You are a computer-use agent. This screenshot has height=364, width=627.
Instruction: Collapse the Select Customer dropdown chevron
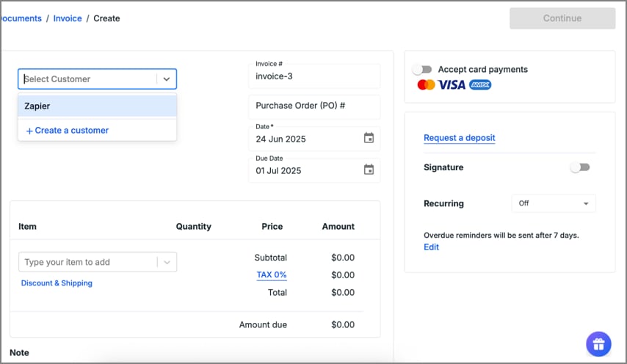pos(167,79)
